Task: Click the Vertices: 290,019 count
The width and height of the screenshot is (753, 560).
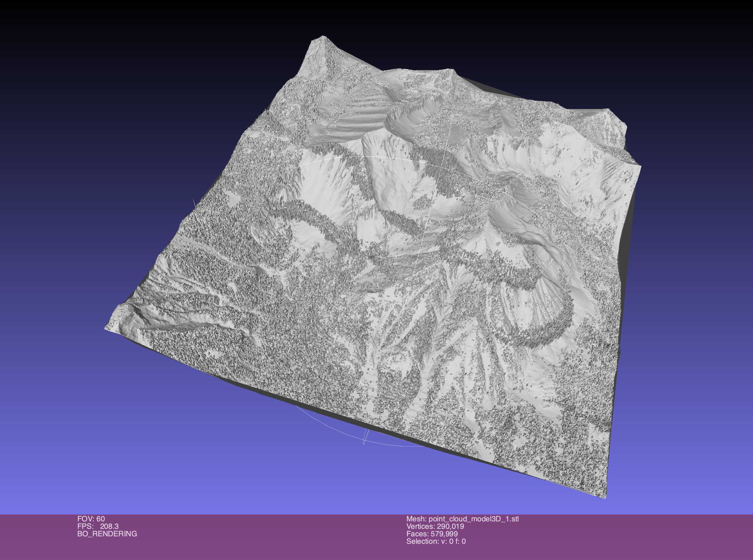Action: coord(435,526)
